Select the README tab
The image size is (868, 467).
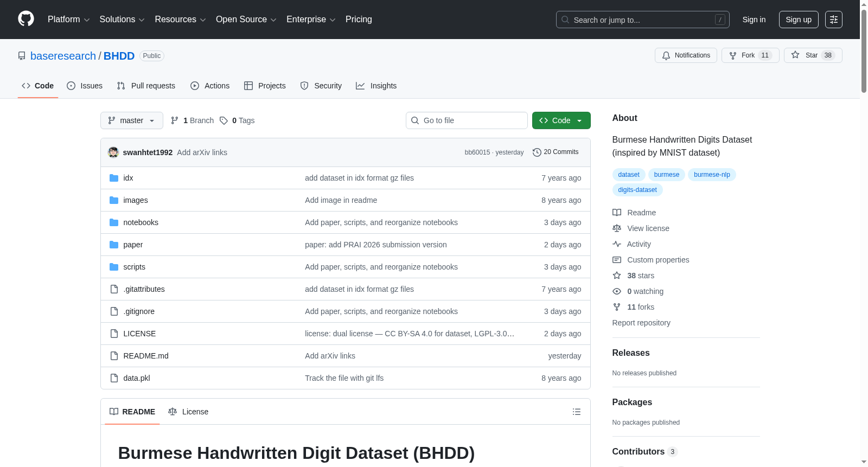pos(132,412)
